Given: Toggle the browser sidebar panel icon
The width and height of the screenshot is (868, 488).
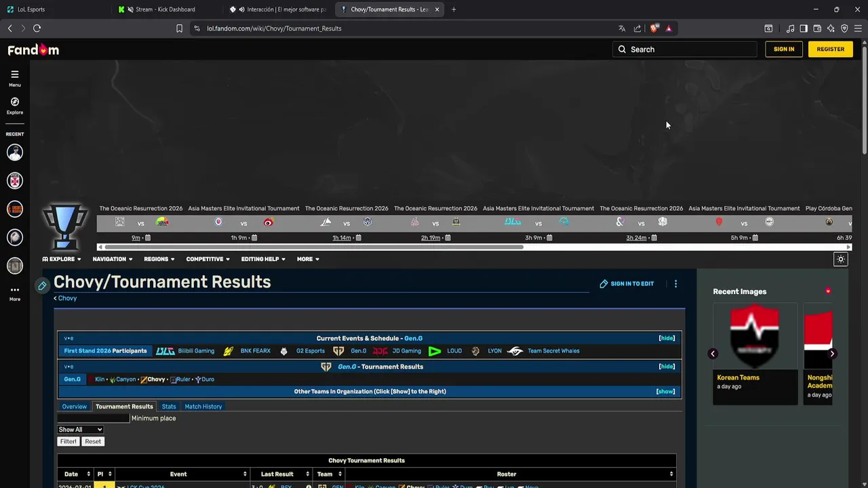Looking at the screenshot, I should [804, 28].
